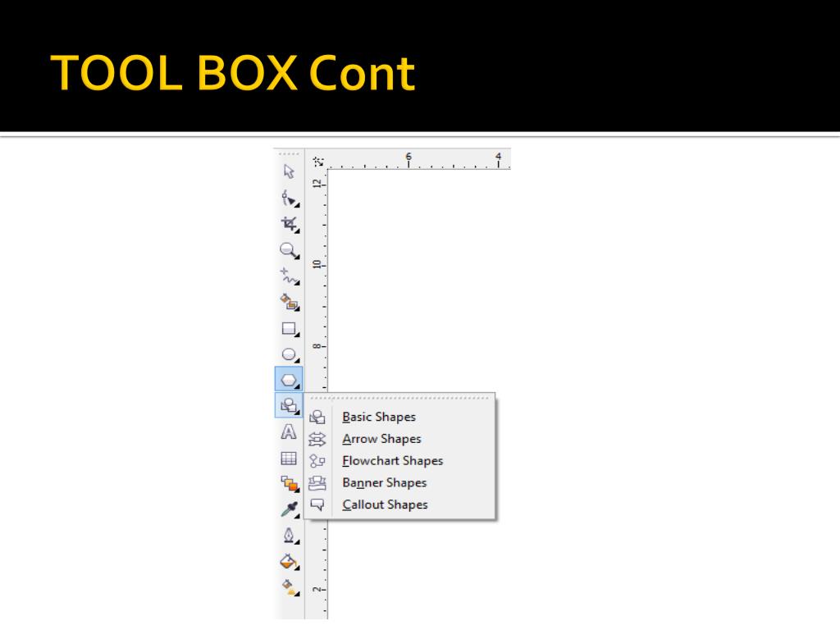Click the dotted flyout grip bar
The height and width of the screenshot is (630, 840).
click(399, 398)
